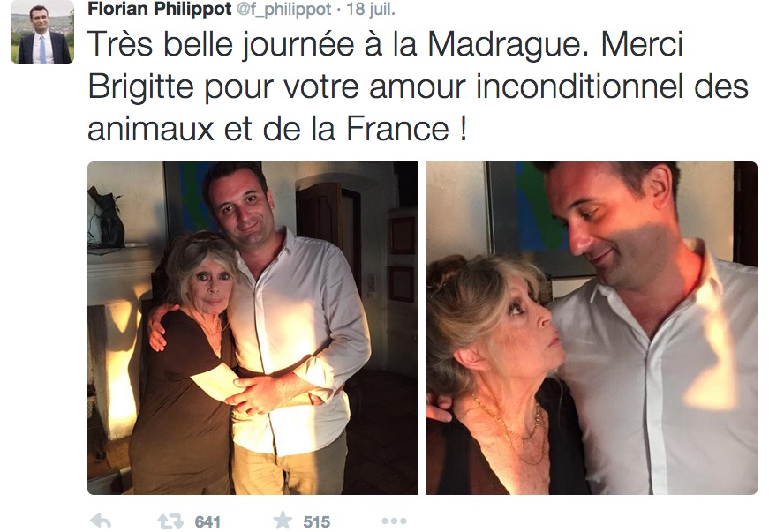
Task: Click the word Merci in the tweet
Action: [642, 44]
